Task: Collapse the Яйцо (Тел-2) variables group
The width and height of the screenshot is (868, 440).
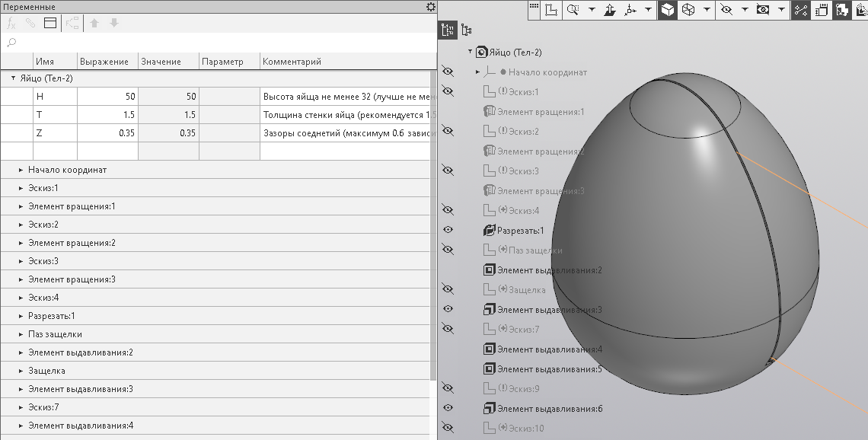Action: 13,78
